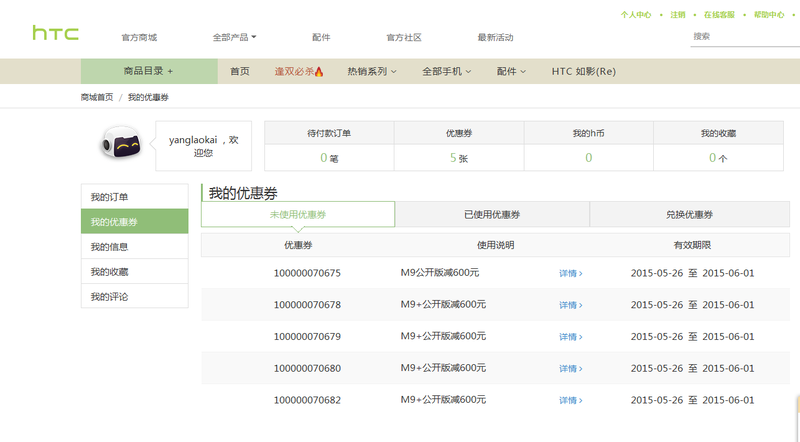Select 我的信息 in sidebar
The width and height of the screenshot is (800, 442).
(135, 247)
